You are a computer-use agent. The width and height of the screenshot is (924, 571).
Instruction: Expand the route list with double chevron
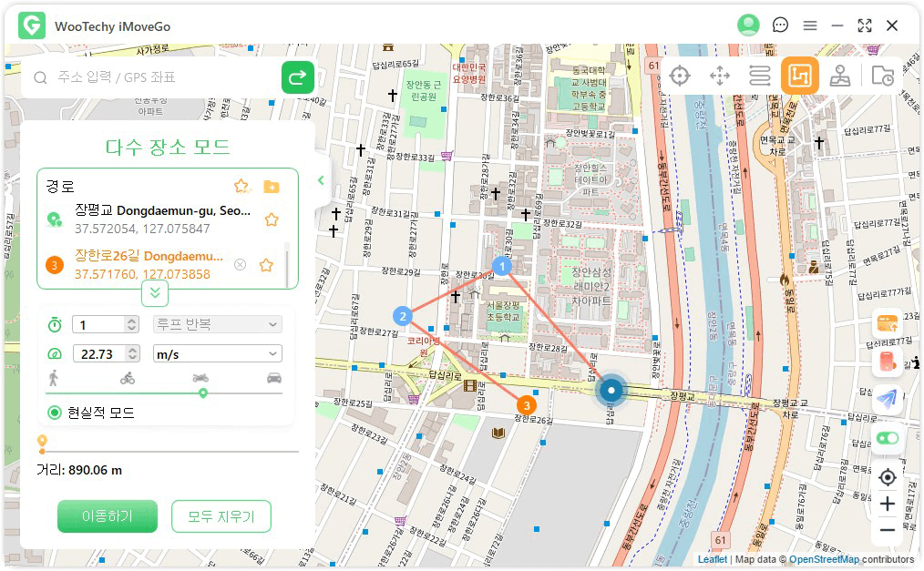tap(155, 292)
